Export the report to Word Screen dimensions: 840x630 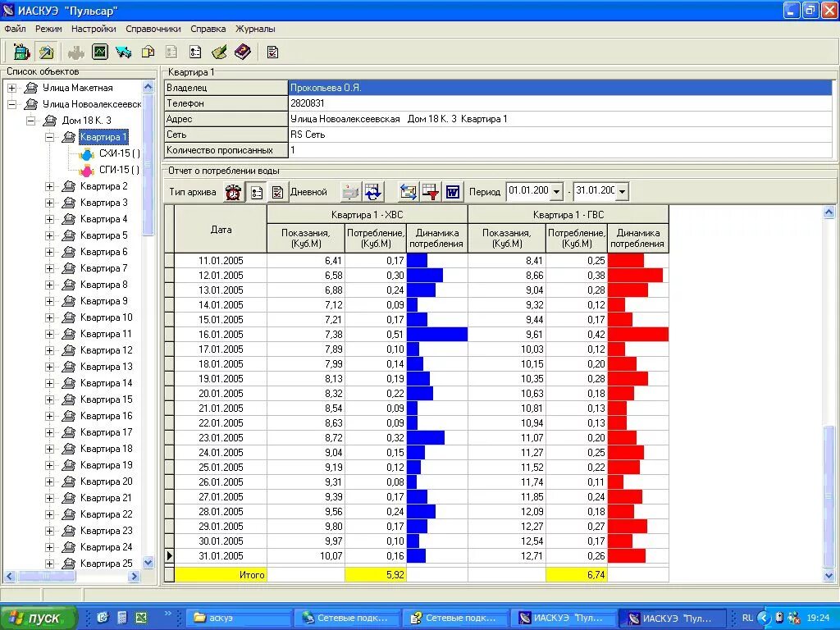(x=453, y=192)
